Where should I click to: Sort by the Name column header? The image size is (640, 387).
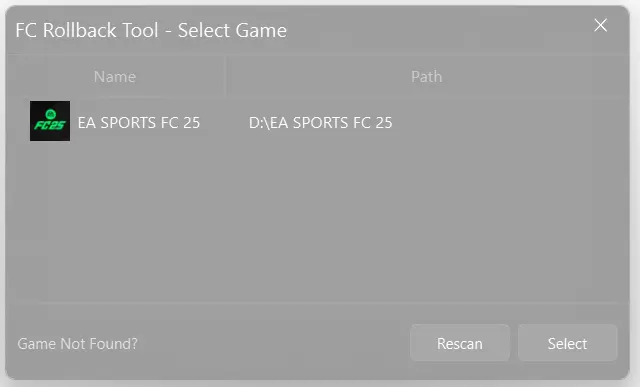[x=115, y=77]
